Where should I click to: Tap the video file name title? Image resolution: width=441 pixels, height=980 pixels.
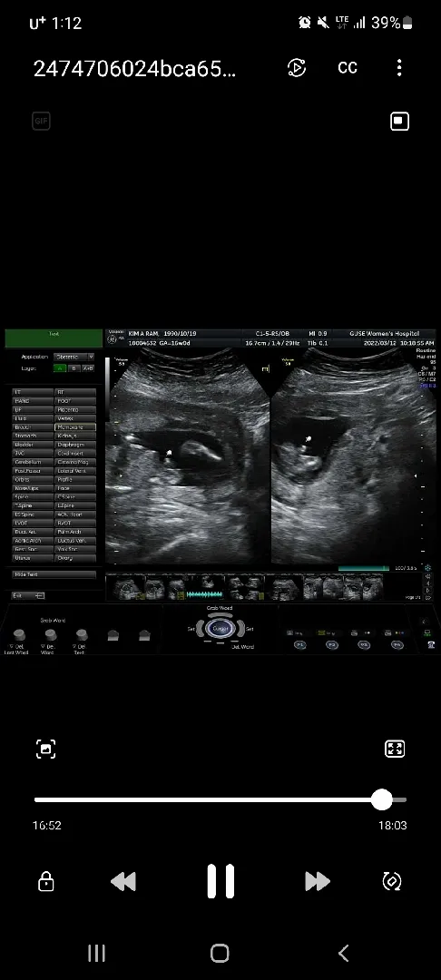coord(135,69)
